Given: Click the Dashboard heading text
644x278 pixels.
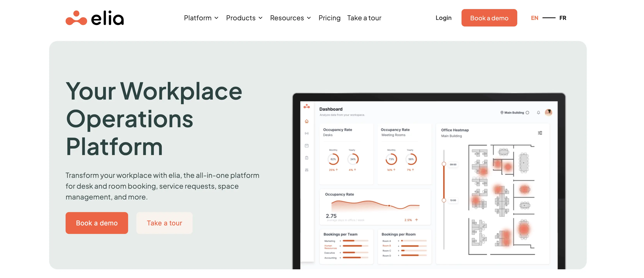Looking at the screenshot, I should click(x=331, y=109).
